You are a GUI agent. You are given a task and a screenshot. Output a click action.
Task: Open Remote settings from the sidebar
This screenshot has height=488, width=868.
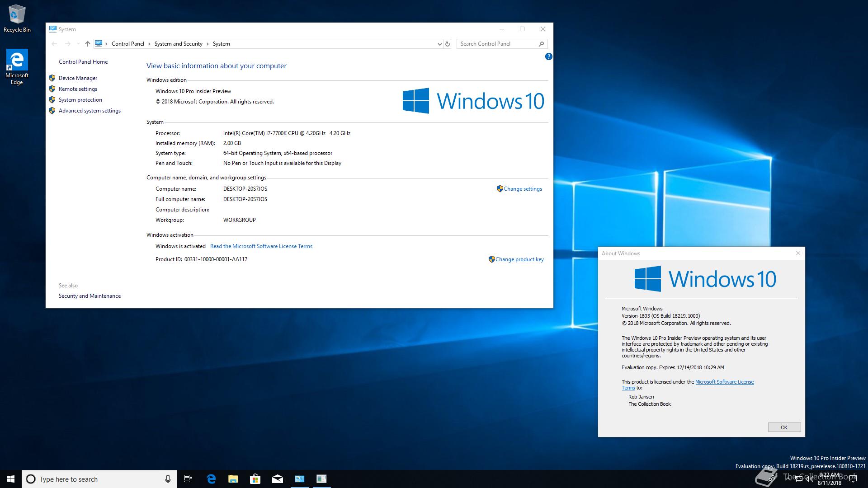[x=78, y=89]
